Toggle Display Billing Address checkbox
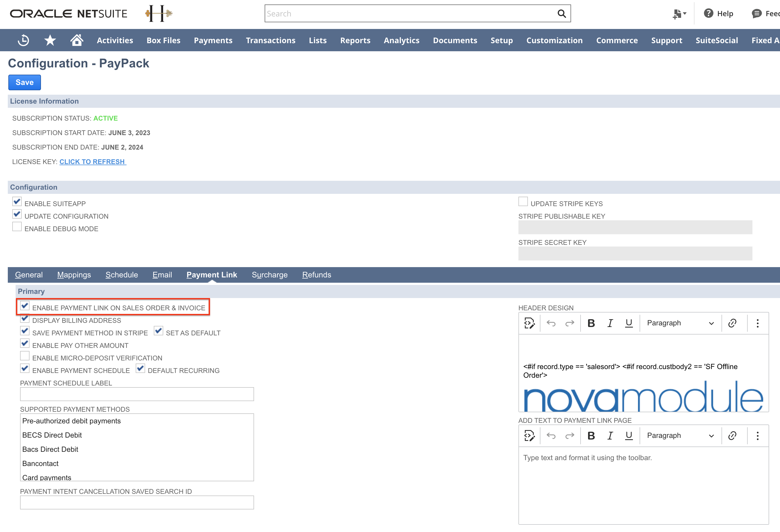780x532 pixels. [25, 318]
